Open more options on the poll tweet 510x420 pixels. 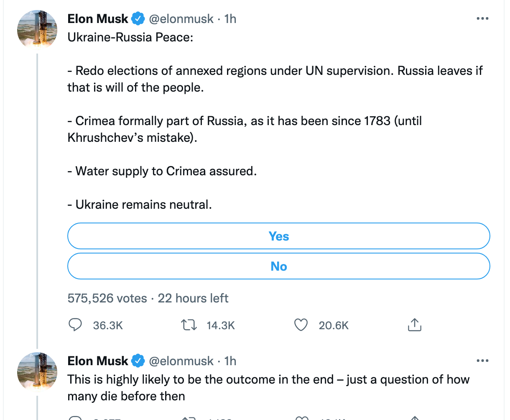click(482, 19)
